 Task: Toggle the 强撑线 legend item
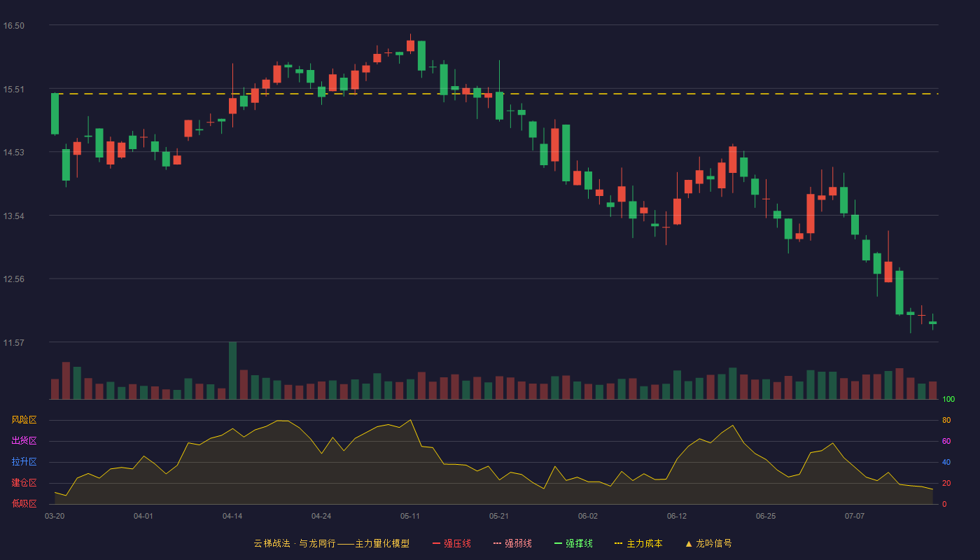click(x=573, y=543)
